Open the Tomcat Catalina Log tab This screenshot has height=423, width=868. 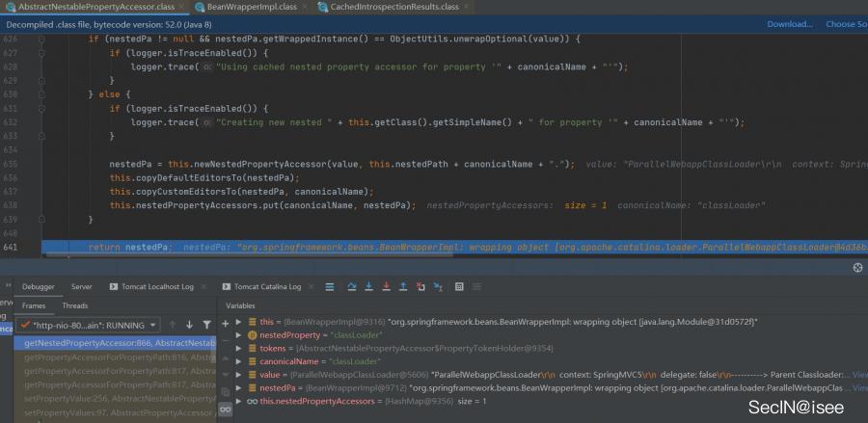267,286
